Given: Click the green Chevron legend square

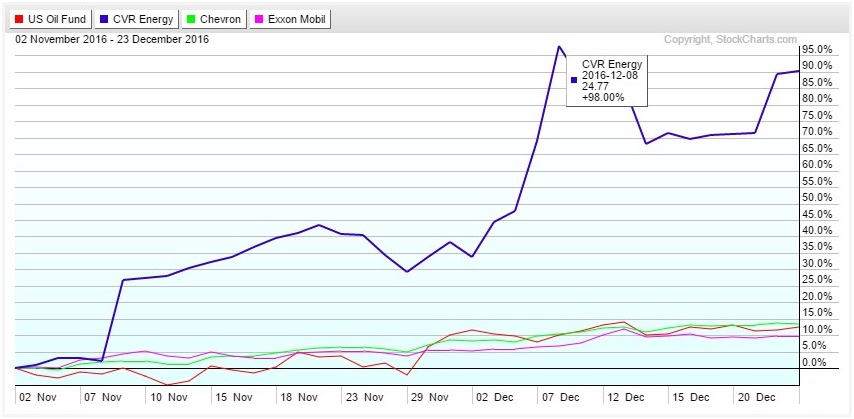Looking at the screenshot, I should (191, 19).
